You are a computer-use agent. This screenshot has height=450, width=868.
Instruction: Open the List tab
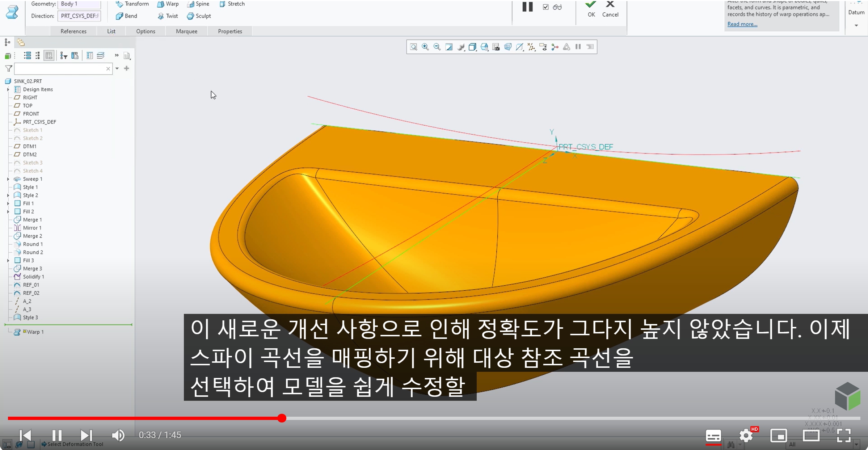(x=111, y=31)
